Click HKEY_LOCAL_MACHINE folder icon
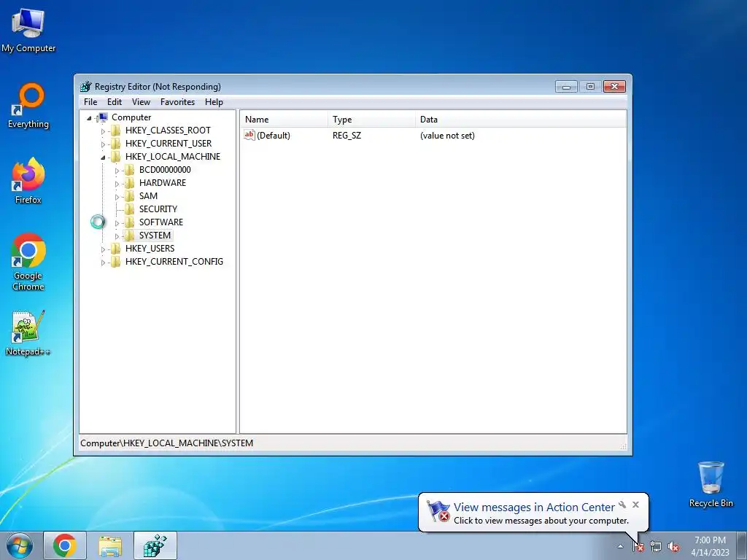Viewport: 747px width, 560px height. tap(115, 157)
